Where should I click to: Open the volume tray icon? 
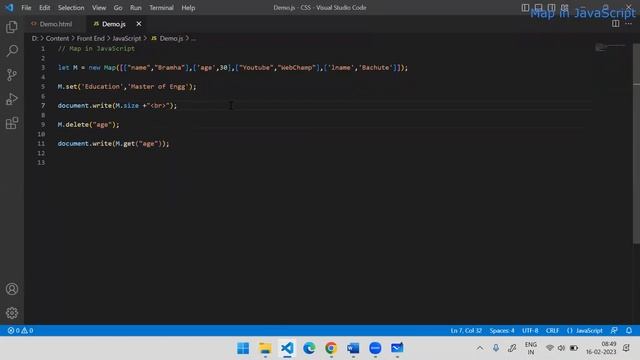[x=562, y=348]
